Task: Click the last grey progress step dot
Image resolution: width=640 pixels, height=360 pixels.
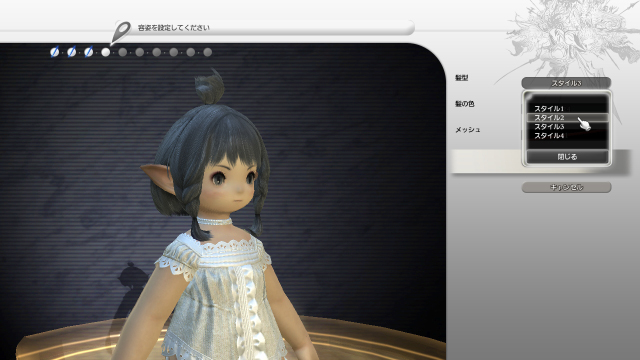Action: pos(208,52)
